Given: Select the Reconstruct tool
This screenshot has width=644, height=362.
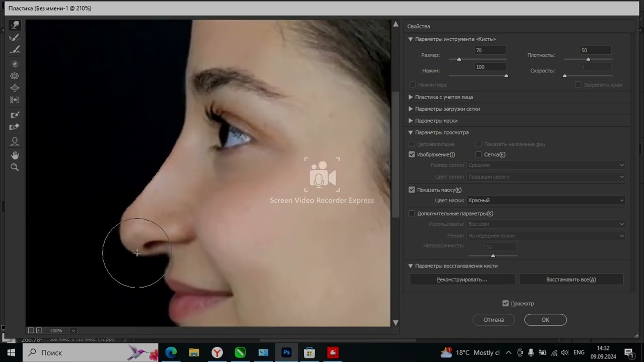Looking at the screenshot, I should pos(15,38).
